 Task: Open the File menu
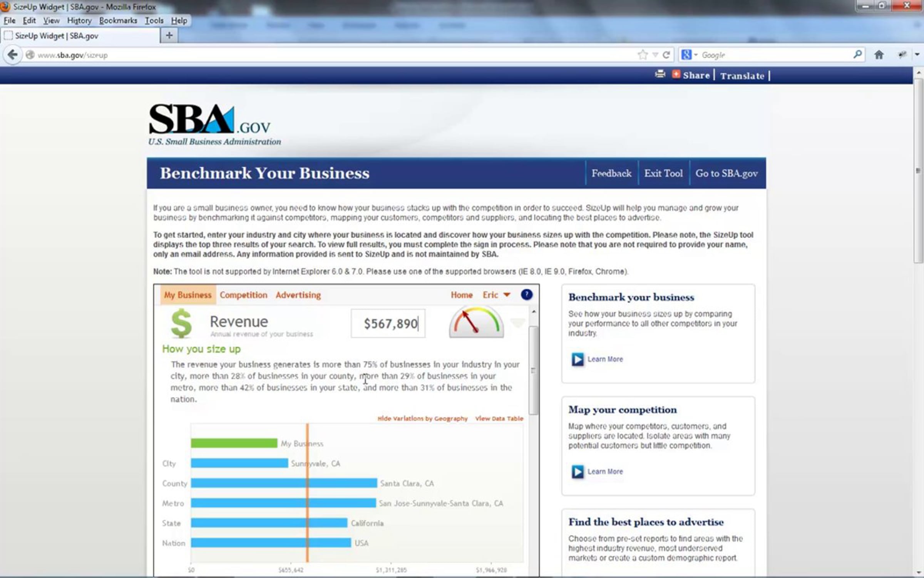point(10,20)
